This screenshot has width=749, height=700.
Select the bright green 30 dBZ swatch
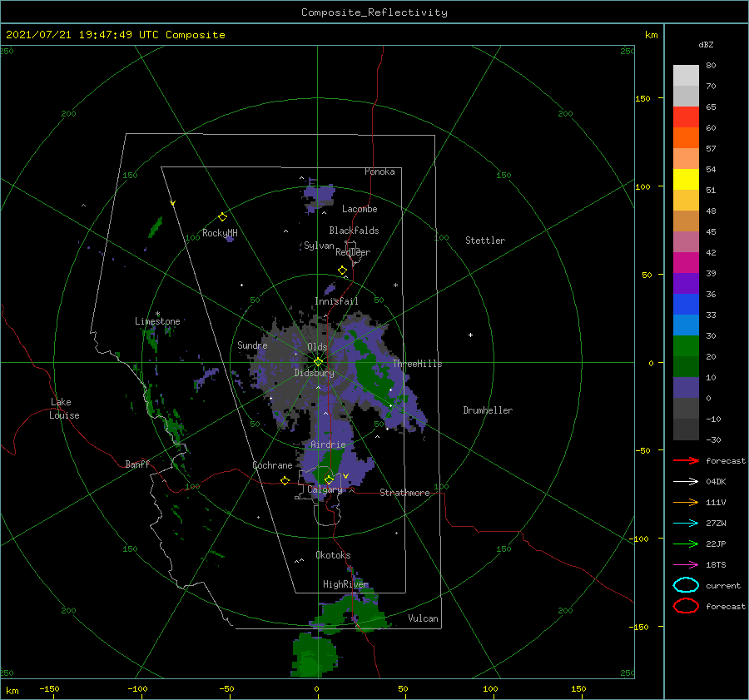pos(686,346)
